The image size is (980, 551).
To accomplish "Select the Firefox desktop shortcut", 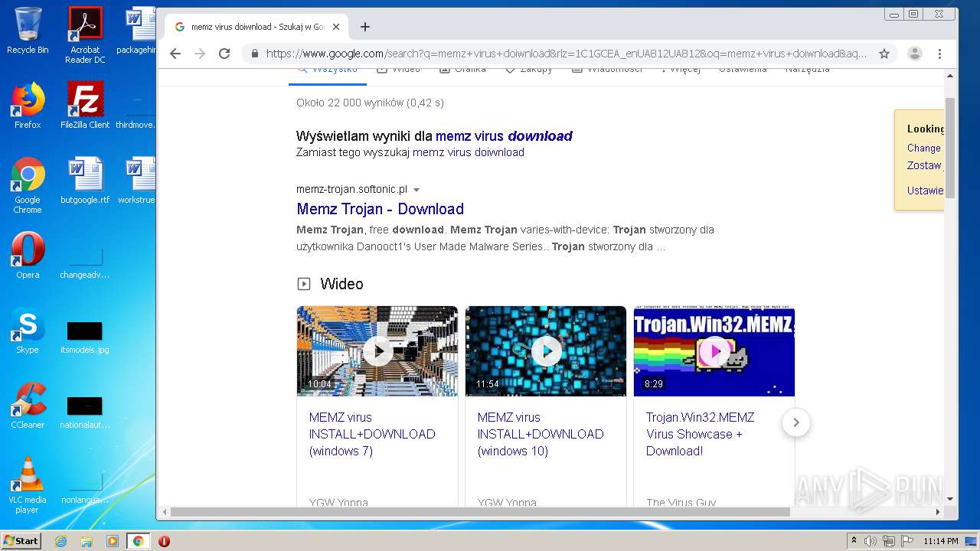I will (x=28, y=106).
